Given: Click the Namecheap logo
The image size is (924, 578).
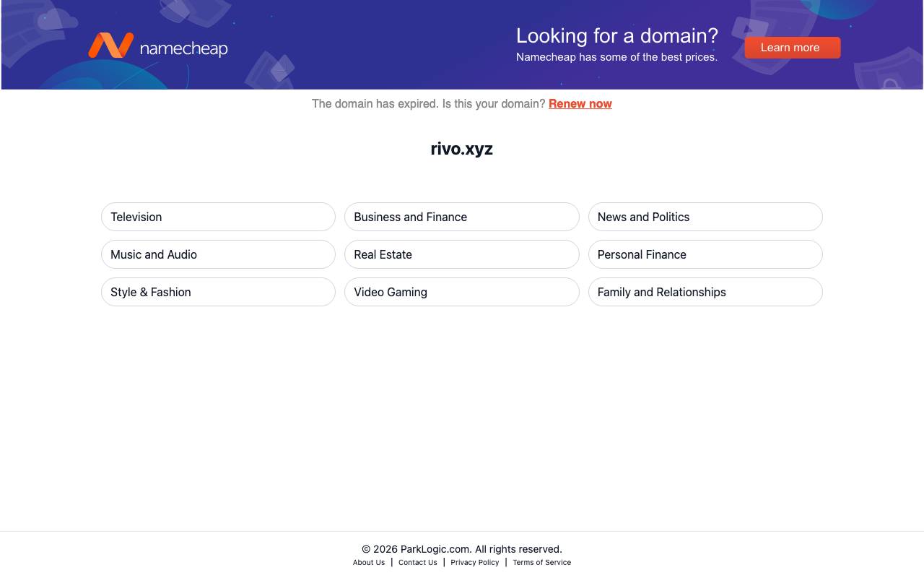Looking at the screenshot, I should (157, 46).
